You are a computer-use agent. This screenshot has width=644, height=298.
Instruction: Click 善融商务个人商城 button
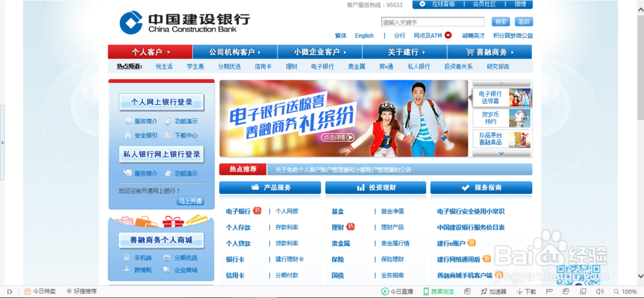[x=162, y=240]
